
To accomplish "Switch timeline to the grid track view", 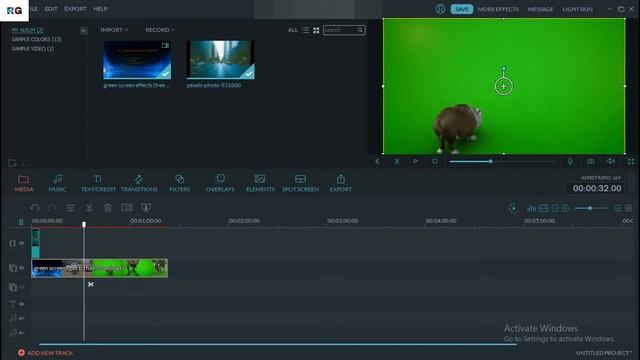I will 629,209.
